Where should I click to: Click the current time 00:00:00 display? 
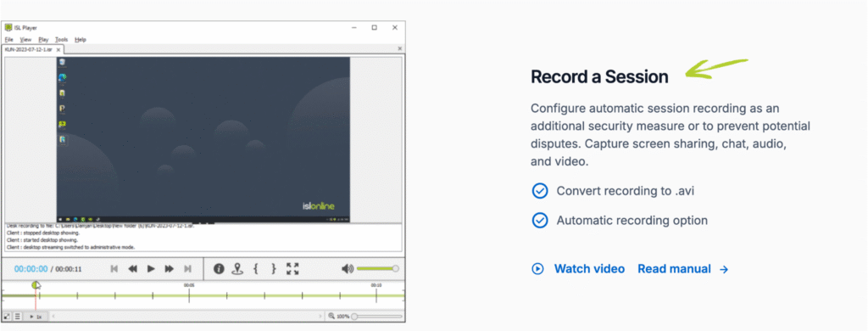31,269
